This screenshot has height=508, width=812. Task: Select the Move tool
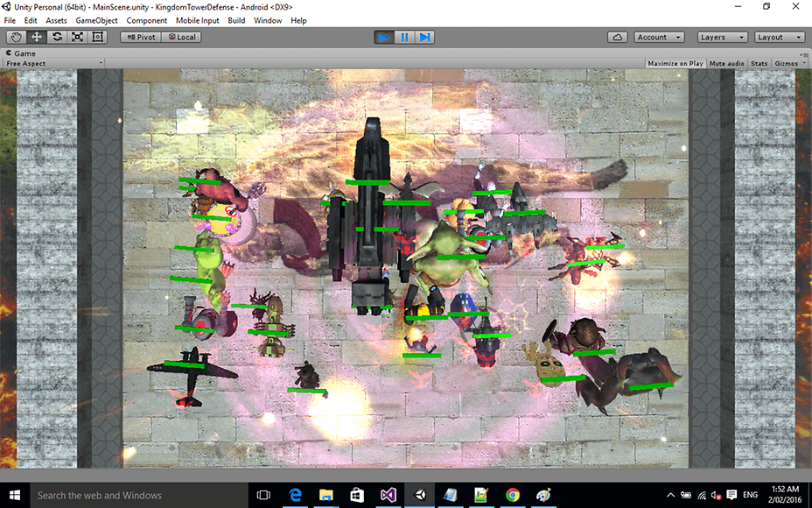pyautogui.click(x=36, y=37)
